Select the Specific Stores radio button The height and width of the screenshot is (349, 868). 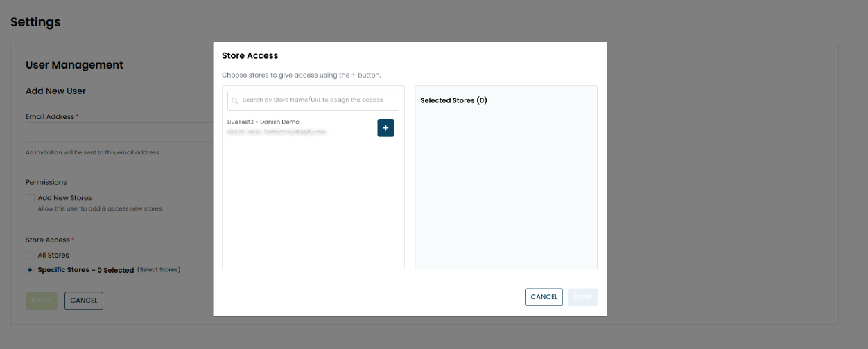point(31,270)
